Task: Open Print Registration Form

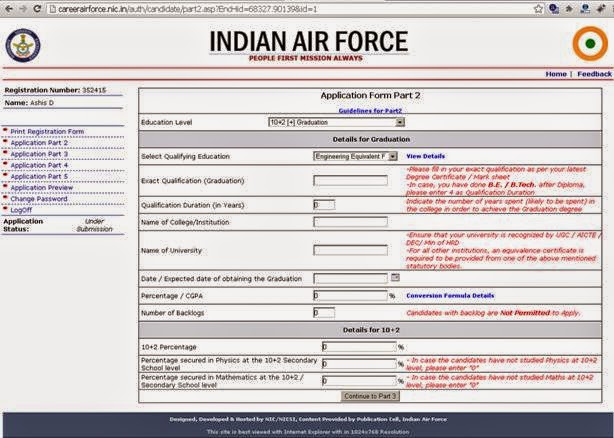Action: click(x=47, y=132)
